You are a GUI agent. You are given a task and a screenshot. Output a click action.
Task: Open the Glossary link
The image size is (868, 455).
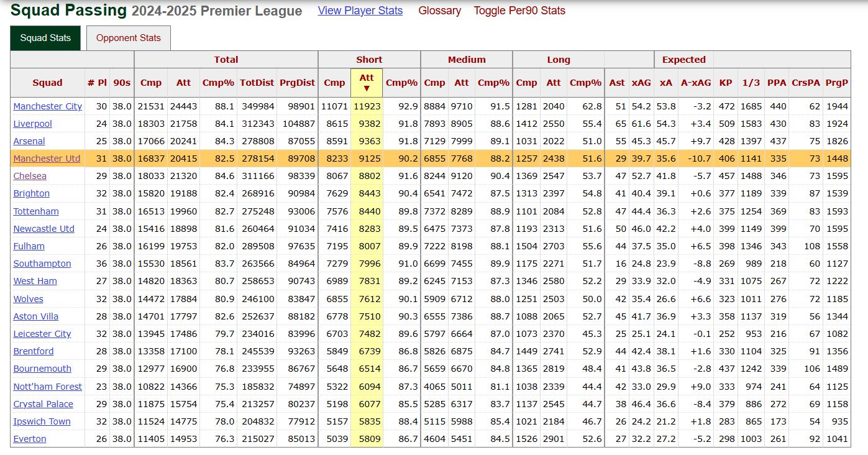(x=439, y=11)
